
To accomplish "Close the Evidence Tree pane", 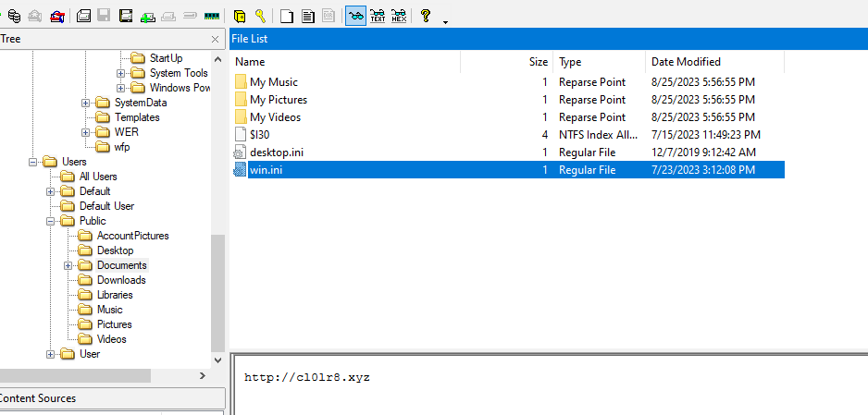I will click(x=216, y=39).
